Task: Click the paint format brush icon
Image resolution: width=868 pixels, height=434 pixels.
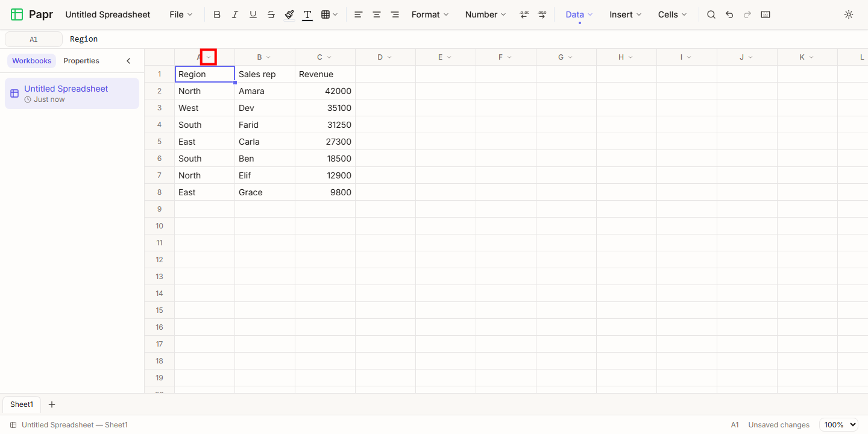Action: (x=289, y=14)
